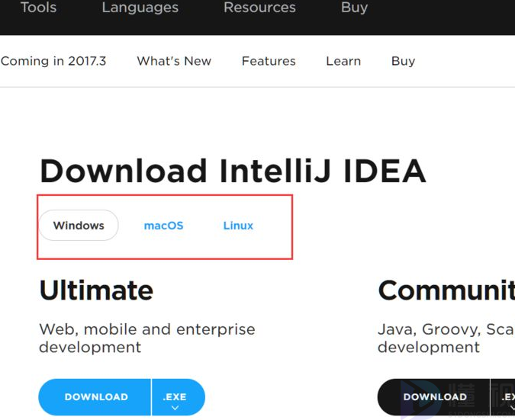Screen dimensions: 515x420
Task: Click the Web, mobile and enterprise development text
Action: [147, 338]
